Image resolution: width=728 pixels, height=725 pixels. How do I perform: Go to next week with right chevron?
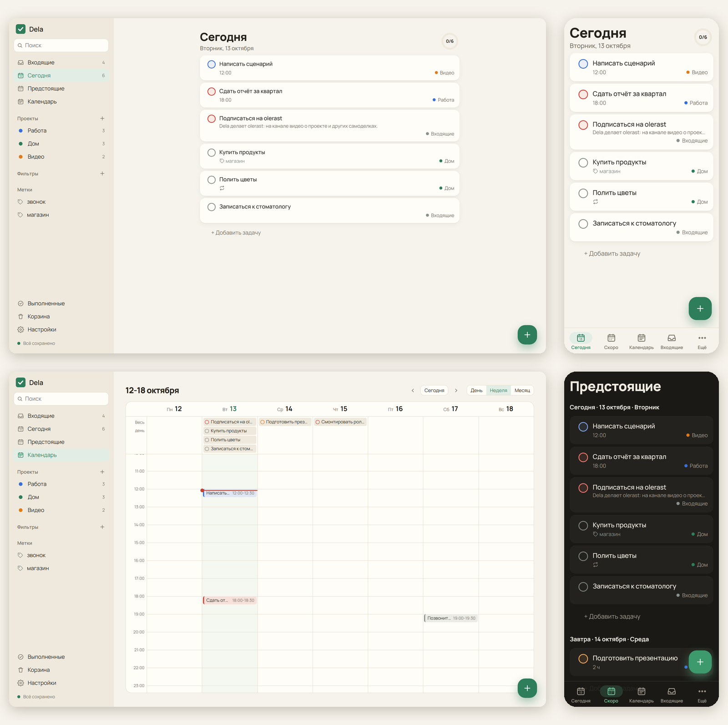(x=456, y=390)
